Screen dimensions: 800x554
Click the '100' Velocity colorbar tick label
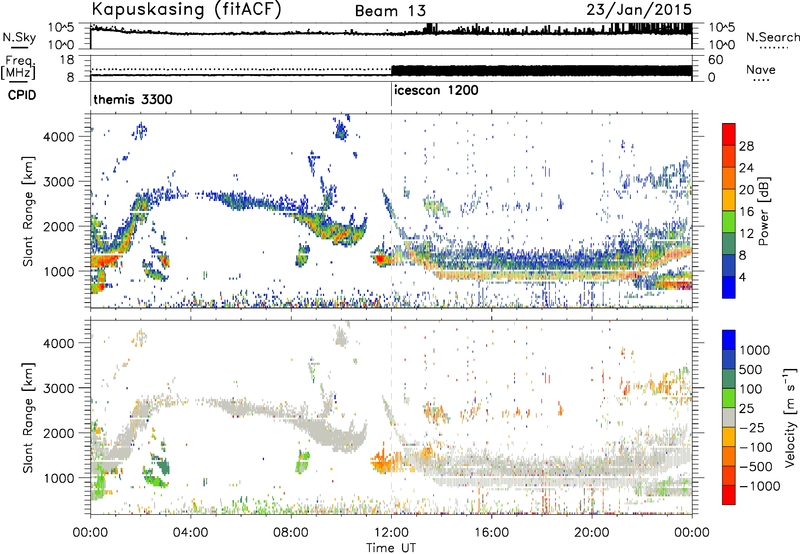751,389
